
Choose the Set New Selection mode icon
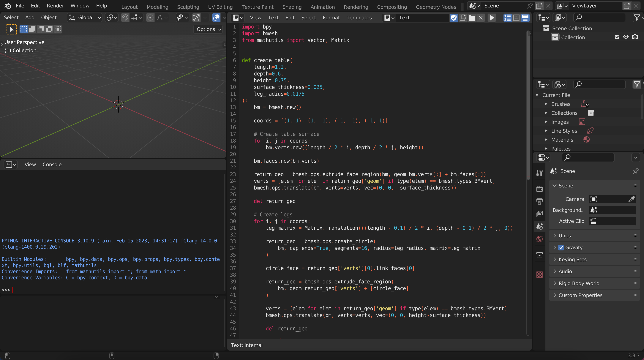coord(23,29)
